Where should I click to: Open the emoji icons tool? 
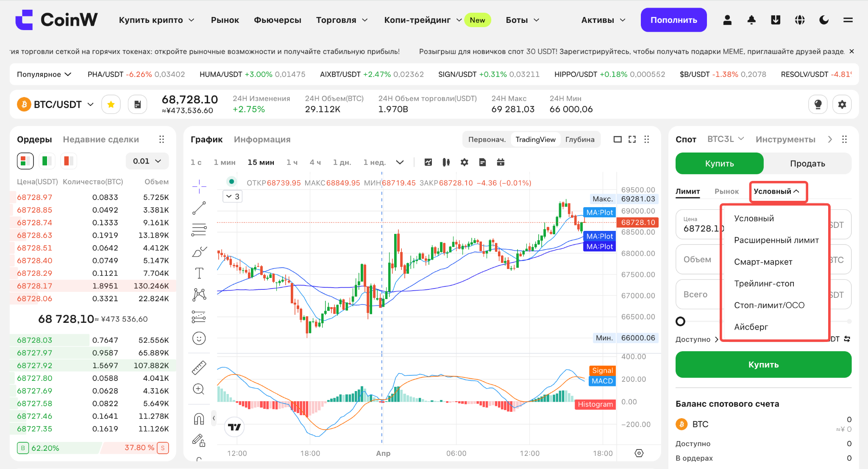pyautogui.click(x=199, y=338)
